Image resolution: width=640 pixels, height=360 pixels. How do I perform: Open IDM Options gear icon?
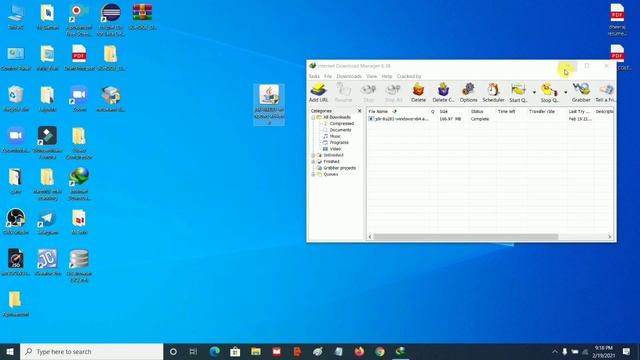tap(468, 93)
